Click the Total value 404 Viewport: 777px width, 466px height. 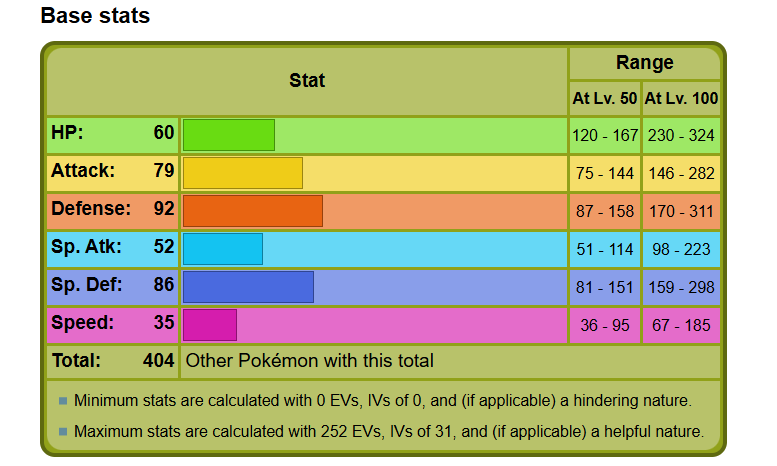(x=159, y=360)
